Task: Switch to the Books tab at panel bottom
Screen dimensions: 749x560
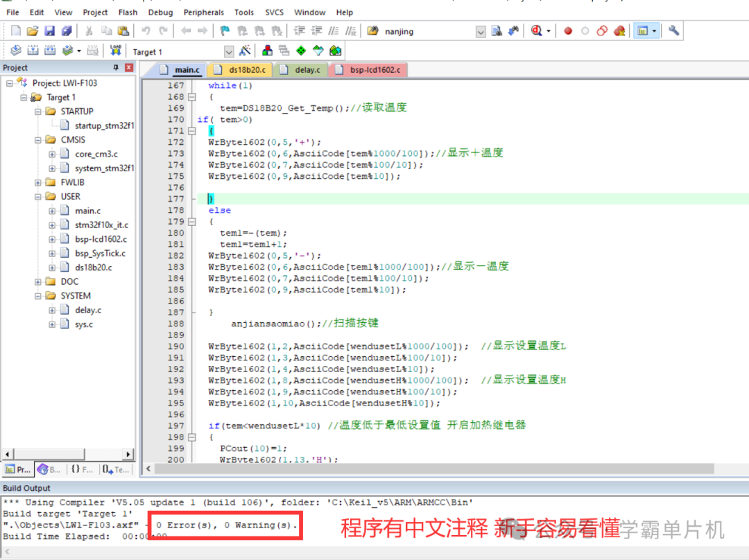Action: (50, 469)
